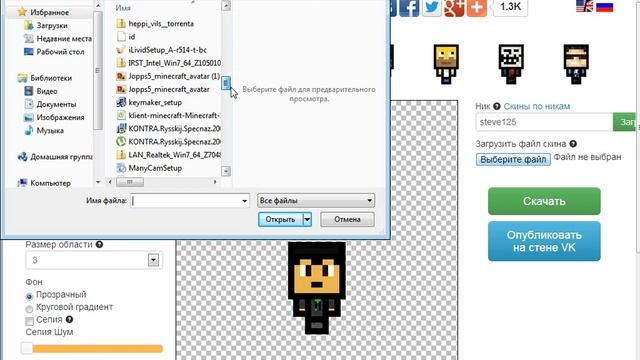Adjust the Сепия Шум slider handle
The image size is (640, 360).
[x=27, y=349]
